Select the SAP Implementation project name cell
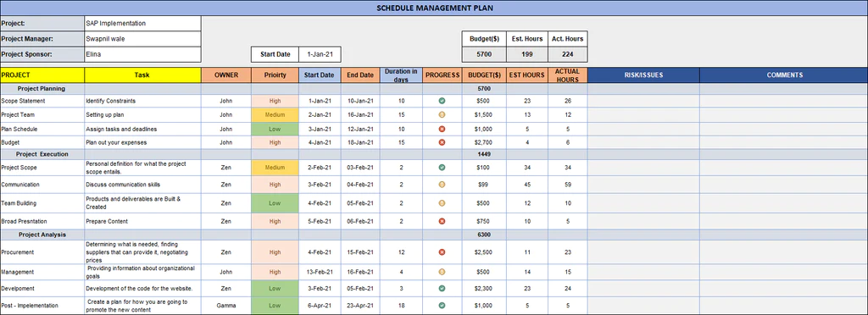The height and width of the screenshot is (315, 868). click(x=142, y=24)
